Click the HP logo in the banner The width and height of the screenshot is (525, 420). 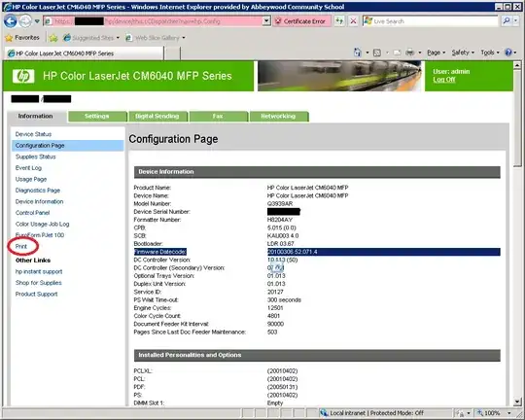tap(23, 76)
